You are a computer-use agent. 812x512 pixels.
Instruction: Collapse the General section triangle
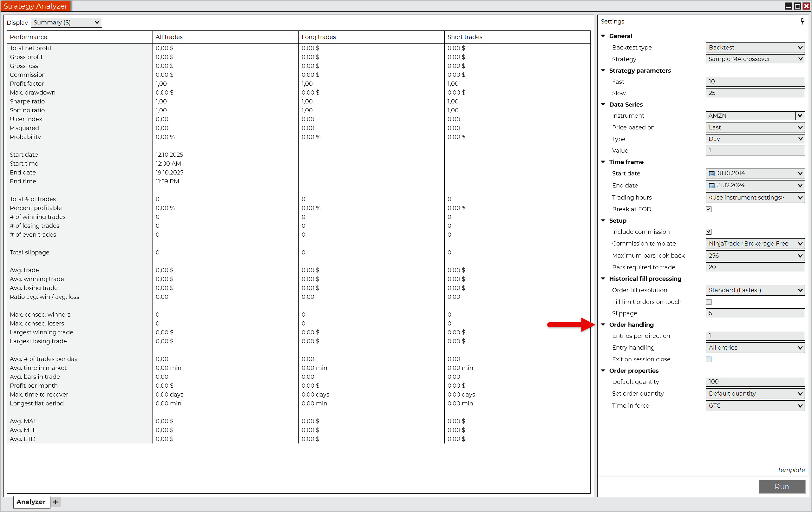tap(603, 36)
